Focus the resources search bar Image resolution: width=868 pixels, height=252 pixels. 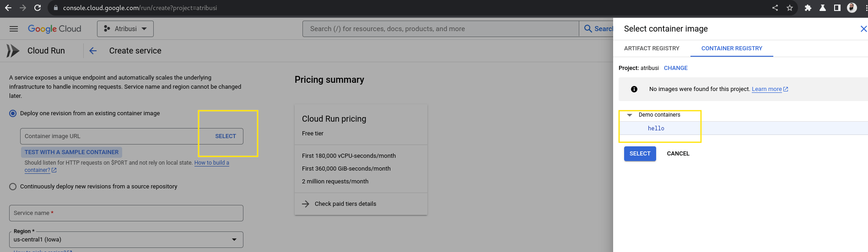[441, 29]
